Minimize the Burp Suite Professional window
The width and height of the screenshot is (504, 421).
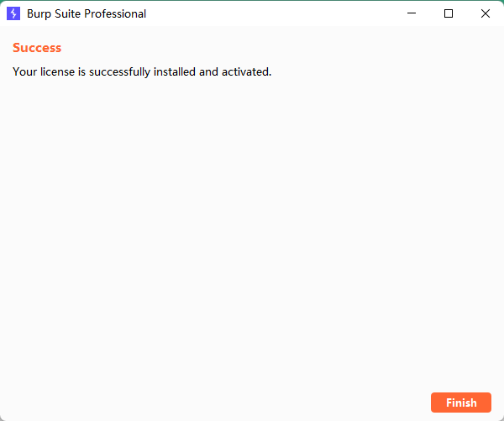tap(412, 13)
